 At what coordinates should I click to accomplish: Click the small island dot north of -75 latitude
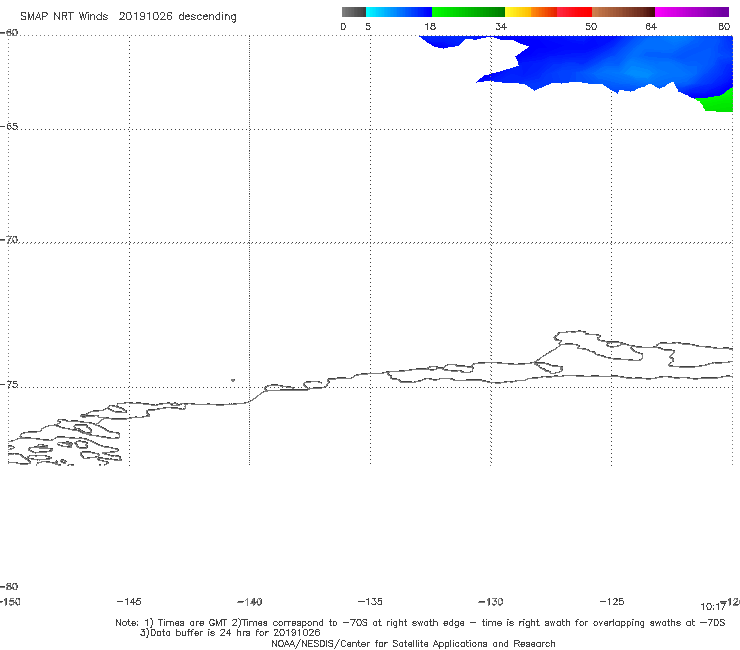pyautogui.click(x=233, y=380)
